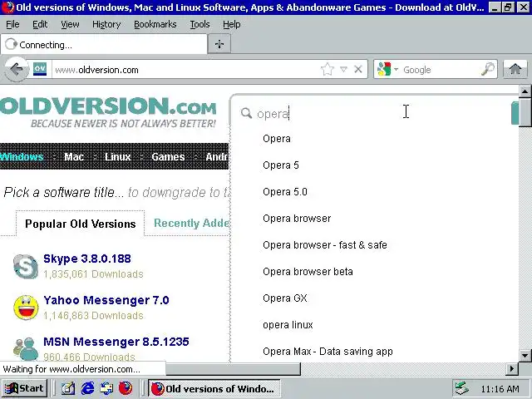Launch the notepad quick launch icon
Image resolution: width=532 pixels, height=399 pixels.
pos(68,388)
